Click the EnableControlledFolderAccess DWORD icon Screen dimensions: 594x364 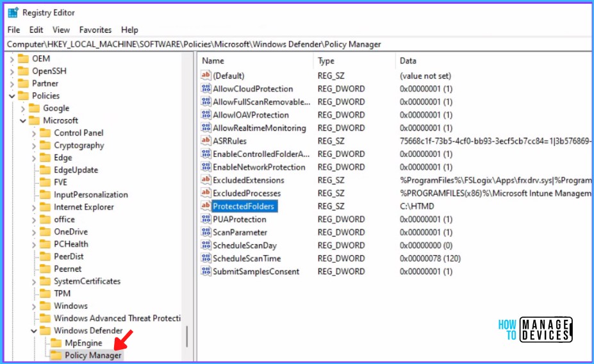[x=206, y=154]
